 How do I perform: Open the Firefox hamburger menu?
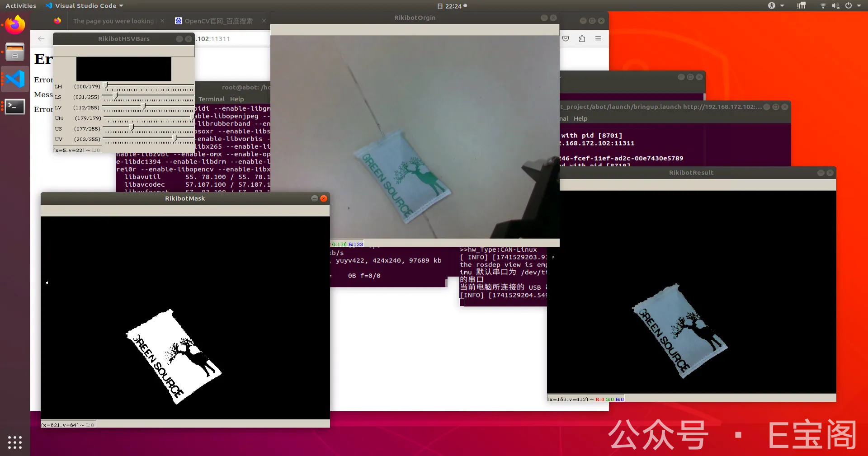[x=598, y=39]
